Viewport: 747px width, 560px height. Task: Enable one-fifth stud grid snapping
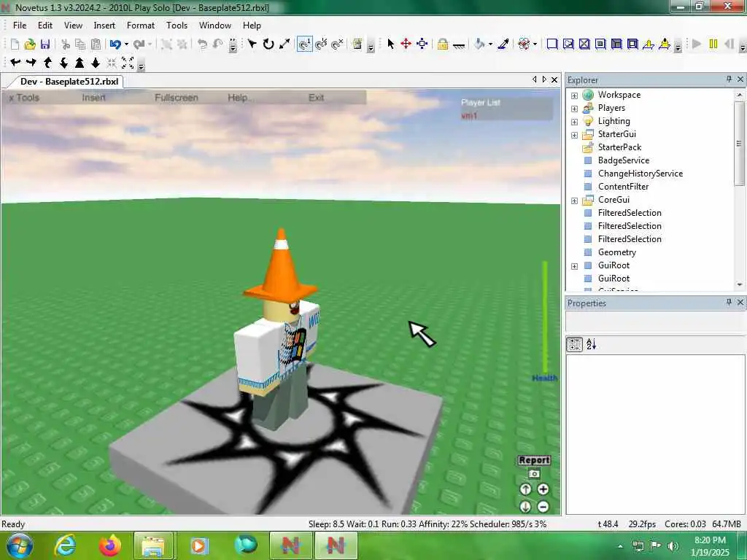[x=321, y=44]
